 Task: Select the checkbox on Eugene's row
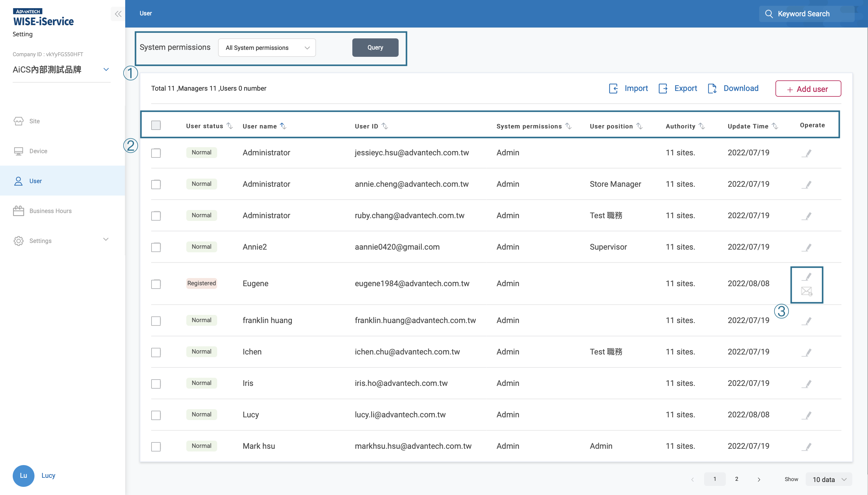[156, 284]
